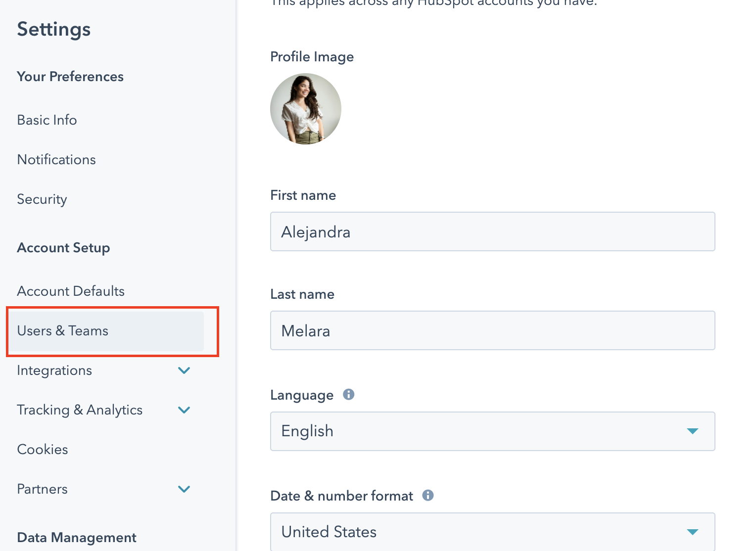Click the profile image avatar
This screenshot has width=756, height=551.
pos(306,109)
